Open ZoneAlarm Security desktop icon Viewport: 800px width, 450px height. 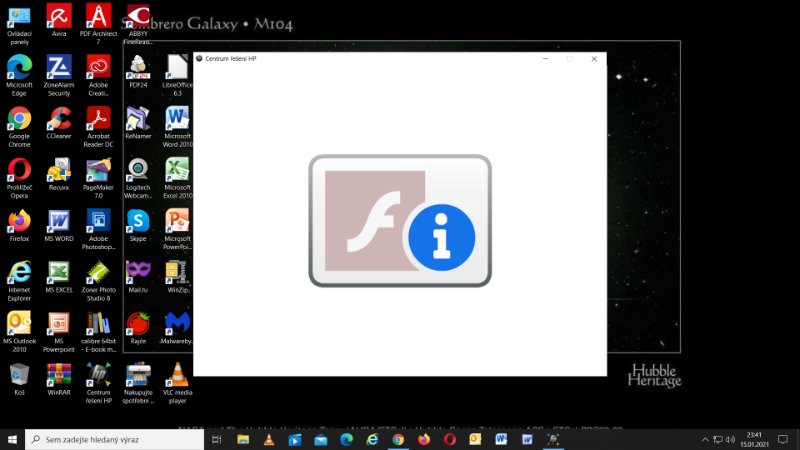[x=59, y=76]
